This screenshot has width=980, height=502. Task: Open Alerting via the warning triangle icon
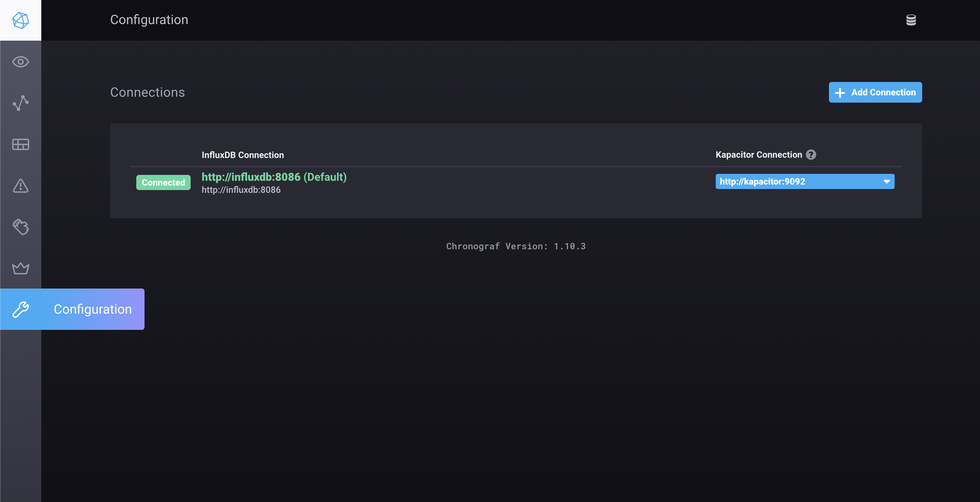21,186
